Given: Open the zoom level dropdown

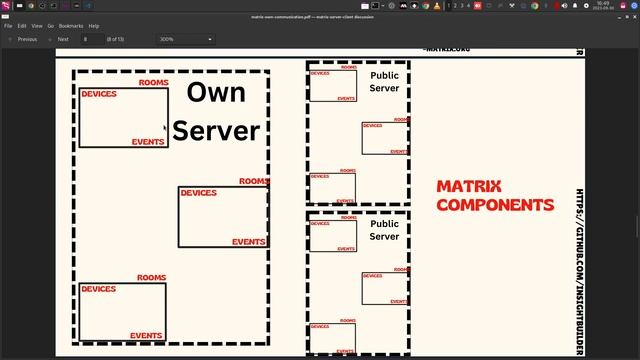Looking at the screenshot, I should pos(186,39).
